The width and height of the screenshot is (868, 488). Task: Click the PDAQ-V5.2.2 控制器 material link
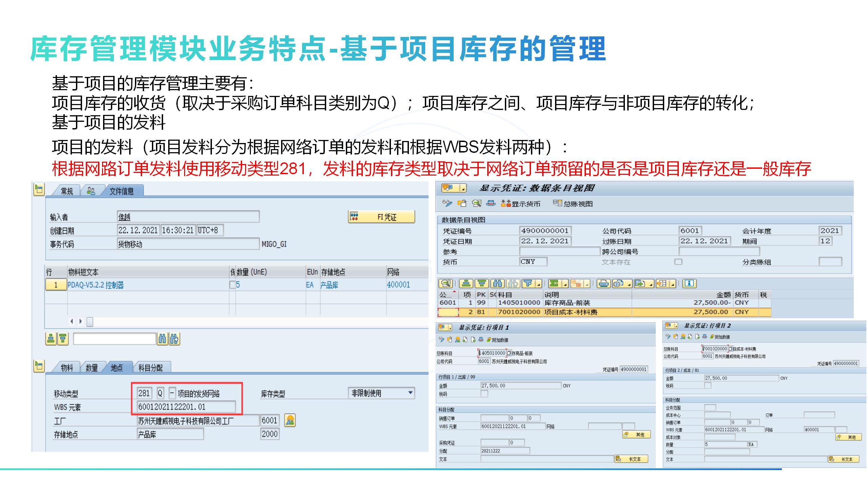click(96, 285)
